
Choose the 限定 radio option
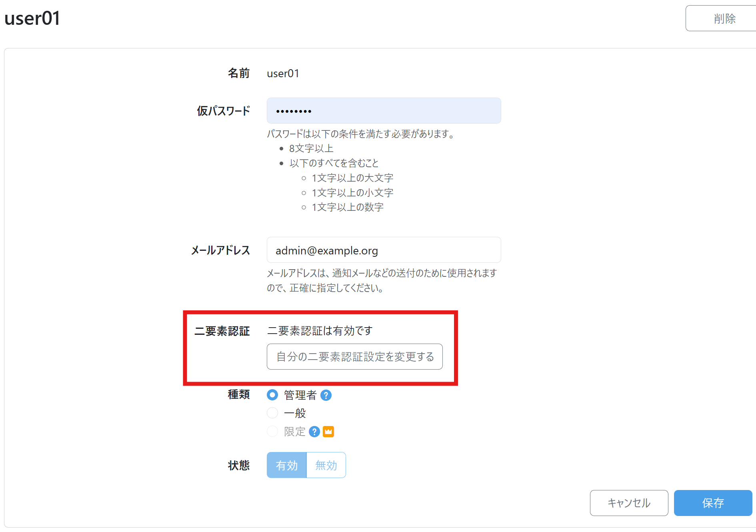(272, 432)
